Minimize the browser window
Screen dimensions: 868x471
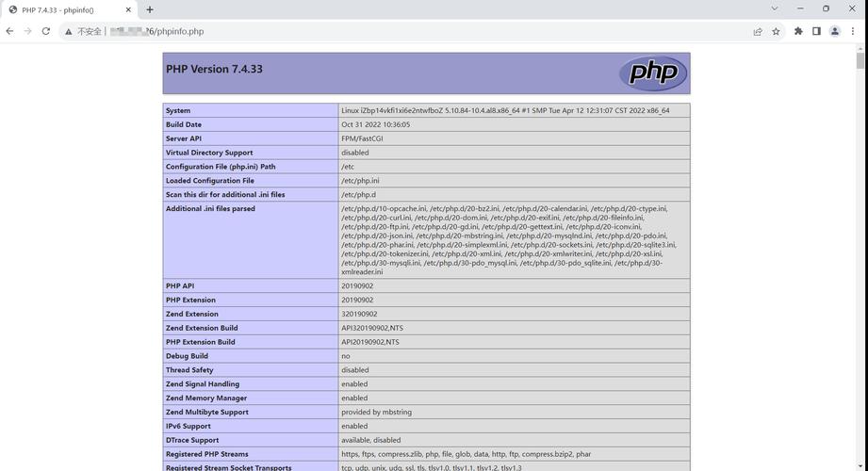800,8
